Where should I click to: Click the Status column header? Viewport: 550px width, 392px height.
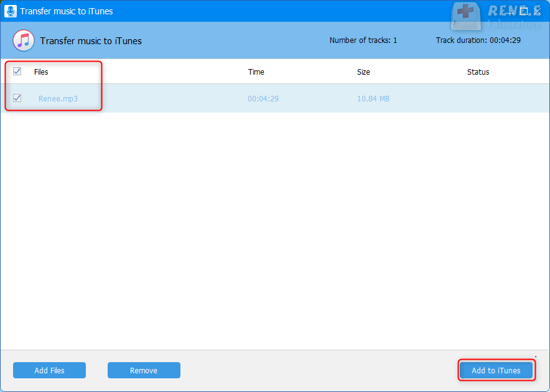pos(478,72)
